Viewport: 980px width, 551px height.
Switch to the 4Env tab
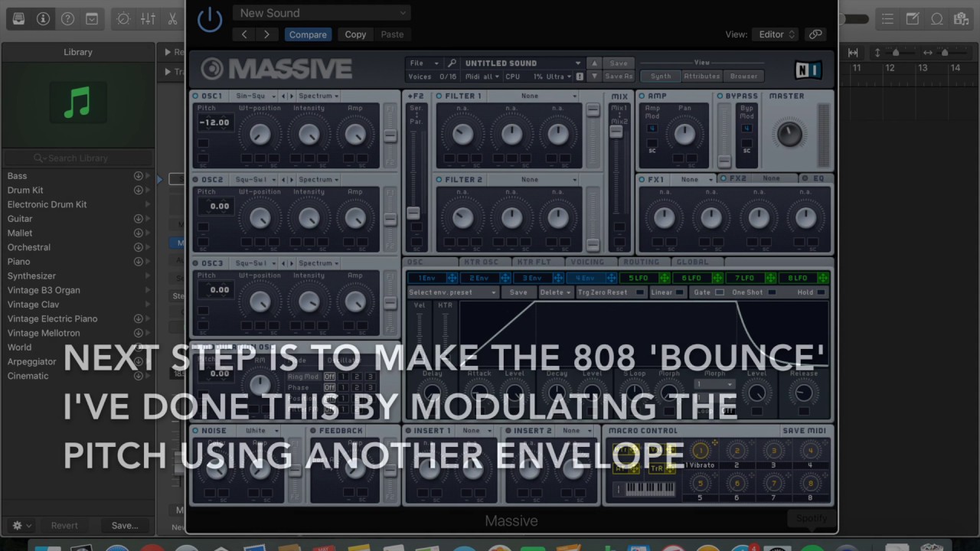point(585,279)
